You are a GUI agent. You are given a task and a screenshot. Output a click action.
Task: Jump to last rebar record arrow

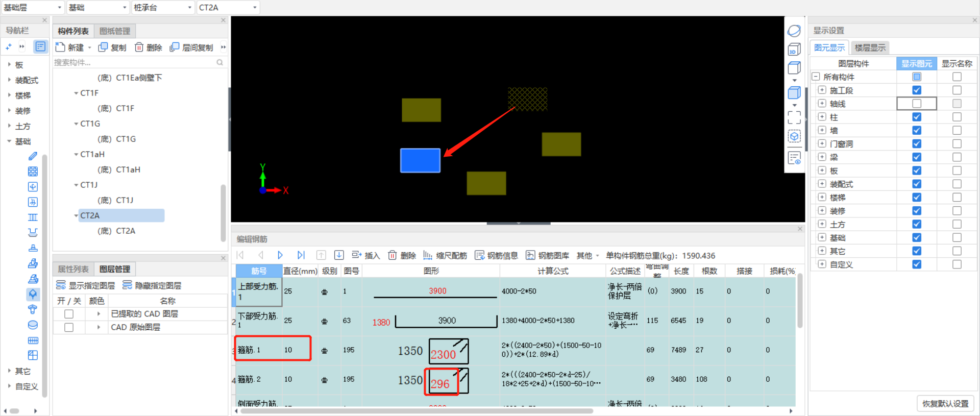click(x=301, y=255)
